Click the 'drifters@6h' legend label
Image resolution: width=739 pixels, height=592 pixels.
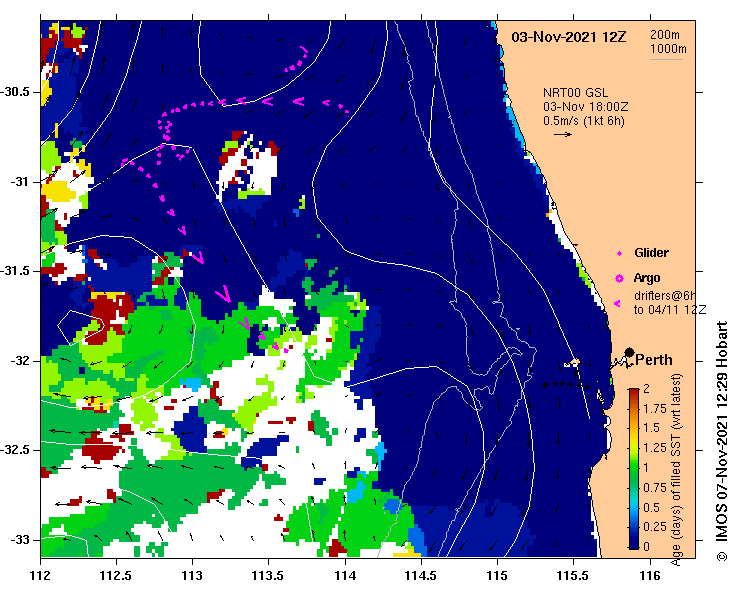point(665,296)
